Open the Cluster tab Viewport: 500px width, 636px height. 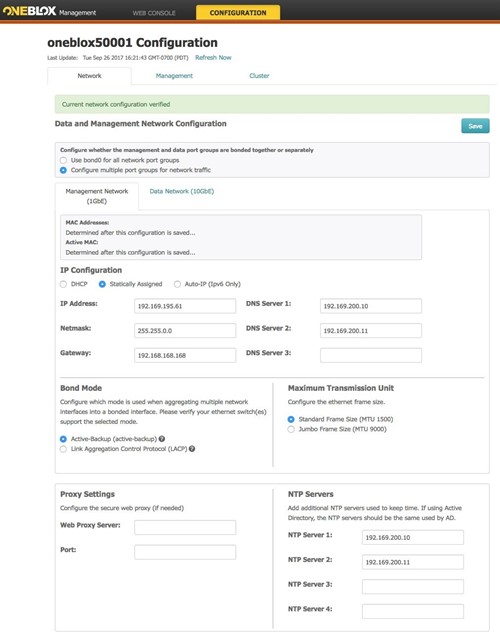[x=259, y=76]
